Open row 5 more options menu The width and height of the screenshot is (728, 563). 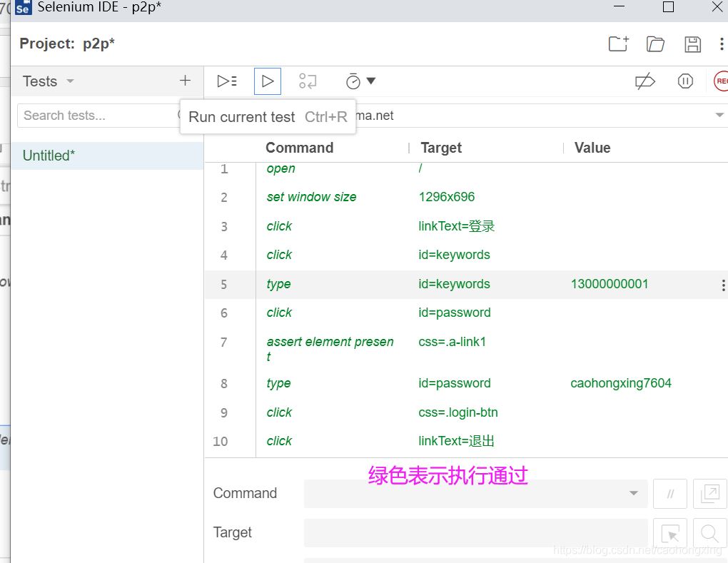point(723,285)
